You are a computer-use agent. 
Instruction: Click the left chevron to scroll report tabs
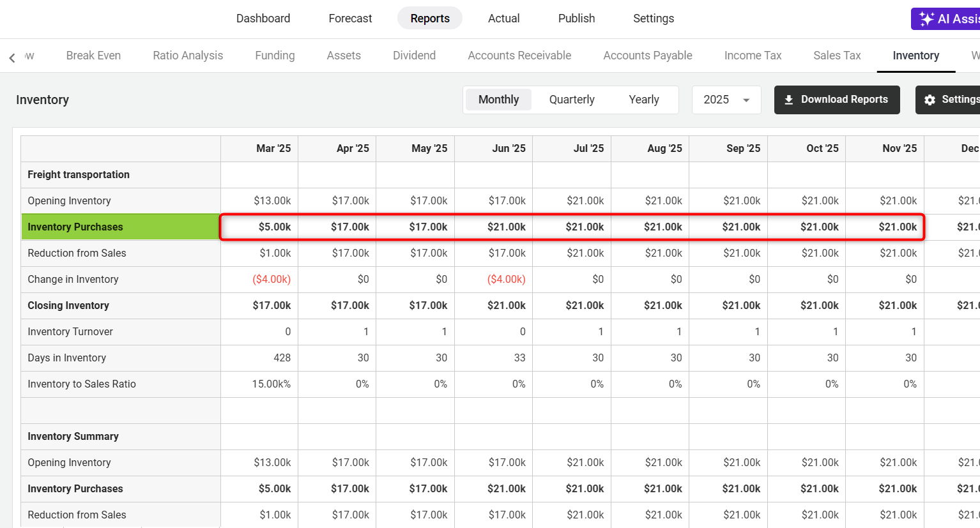pos(12,58)
